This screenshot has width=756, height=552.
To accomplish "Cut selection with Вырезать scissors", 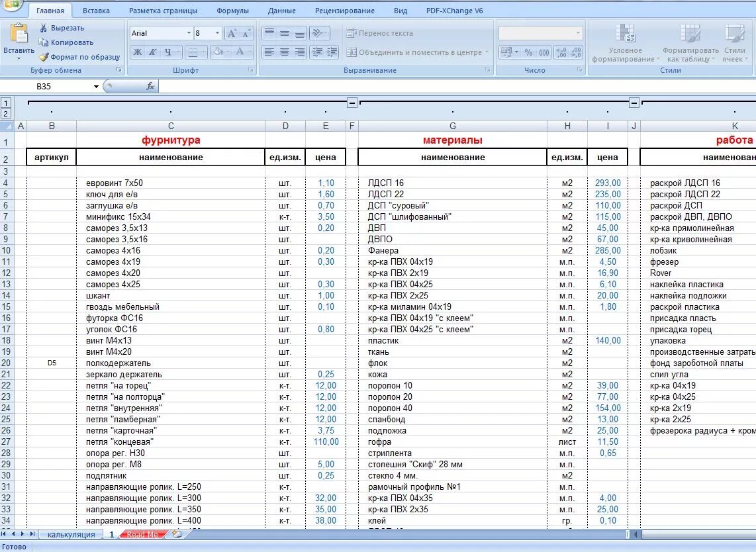I will (62, 28).
